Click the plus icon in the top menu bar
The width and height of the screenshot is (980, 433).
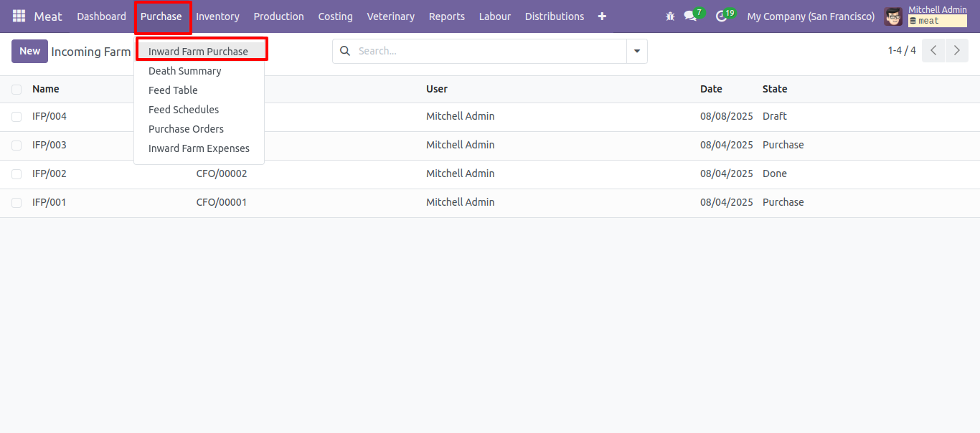[x=602, y=16]
